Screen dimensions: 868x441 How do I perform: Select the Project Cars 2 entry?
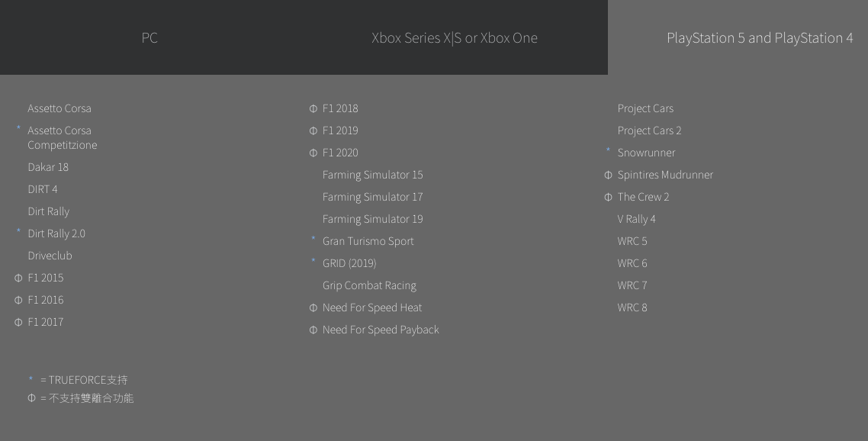tap(649, 130)
